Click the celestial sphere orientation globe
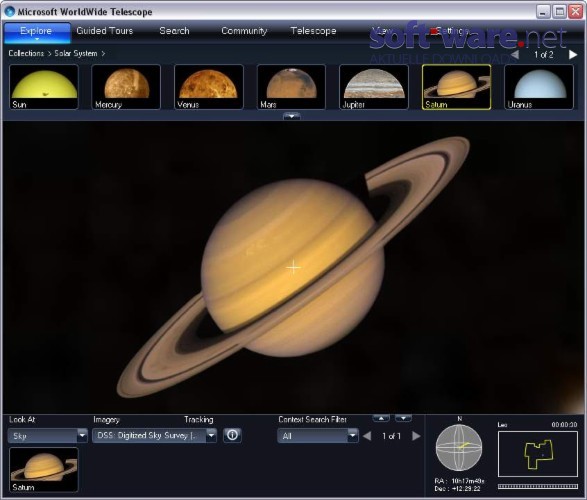This screenshot has height=500, width=587. tap(459, 448)
